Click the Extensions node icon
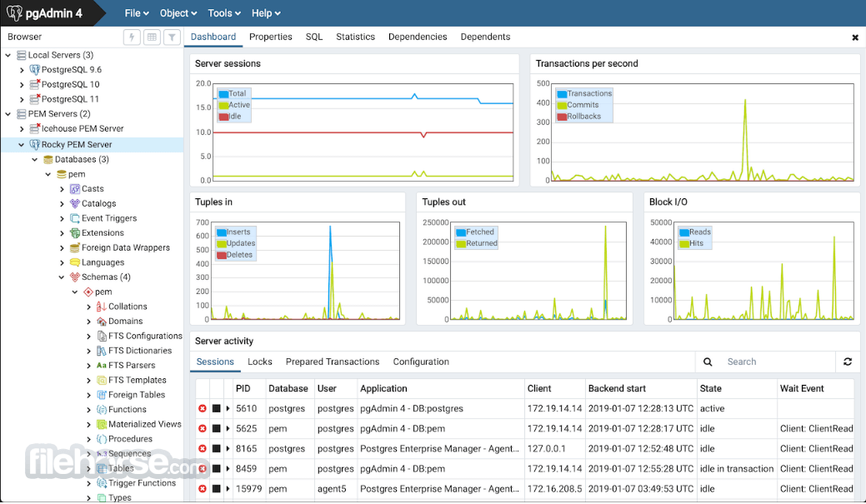866x504 pixels. tap(74, 233)
